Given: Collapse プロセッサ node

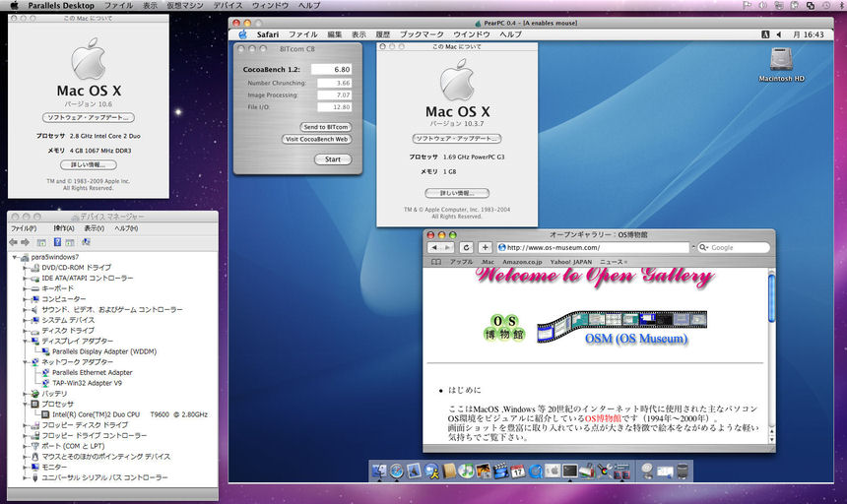Looking at the screenshot, I should click(x=25, y=404).
